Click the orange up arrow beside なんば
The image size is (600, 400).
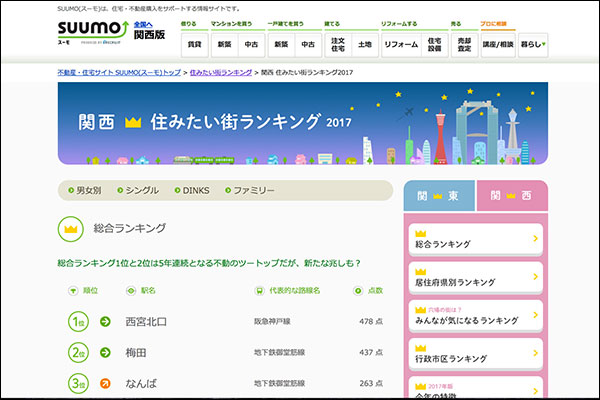click(x=106, y=383)
